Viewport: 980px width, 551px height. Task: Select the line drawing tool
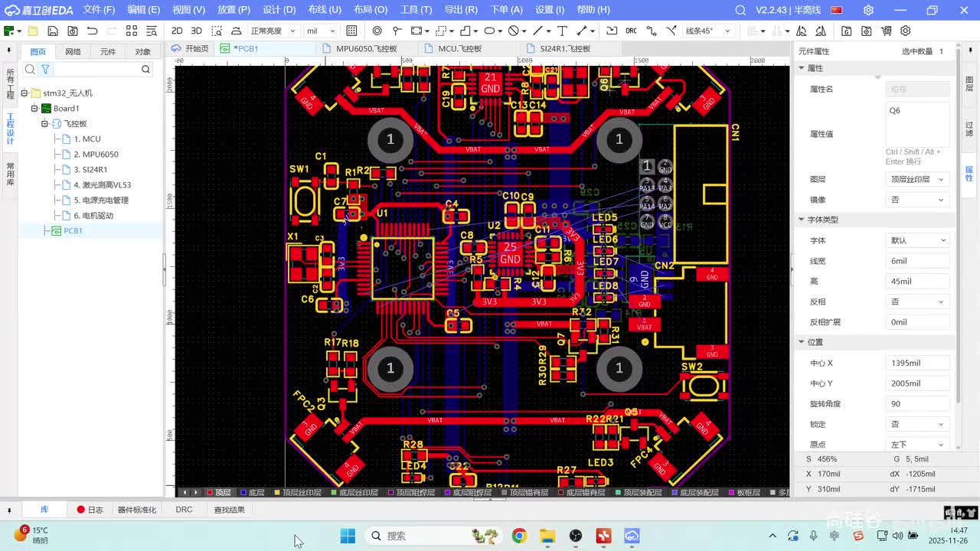pyautogui.click(x=537, y=31)
